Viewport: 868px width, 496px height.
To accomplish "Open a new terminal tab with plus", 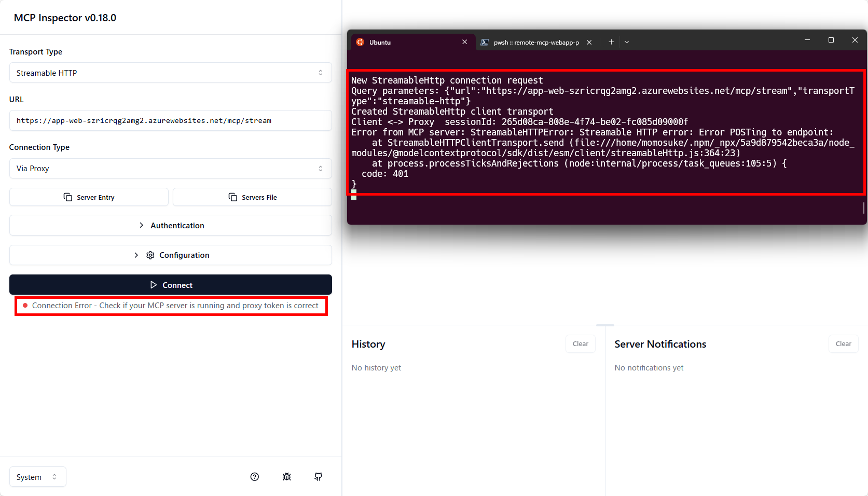I will [611, 42].
